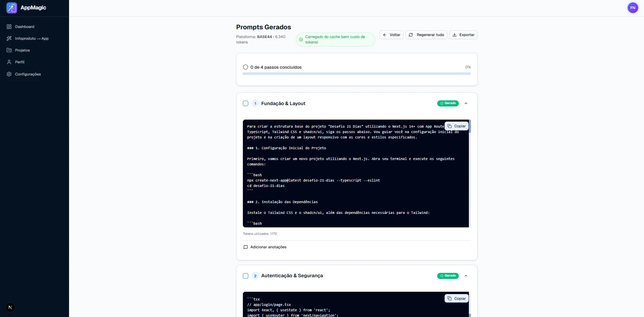This screenshot has height=317, width=644.
Task: Select the Infoproduto → App wand icon
Action: tap(9, 38)
